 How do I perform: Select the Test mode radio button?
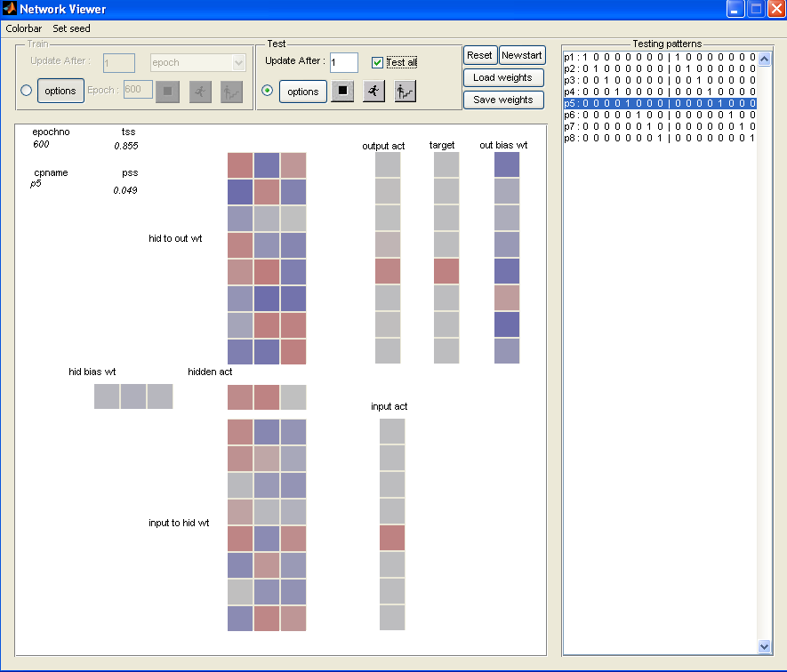pos(267,91)
